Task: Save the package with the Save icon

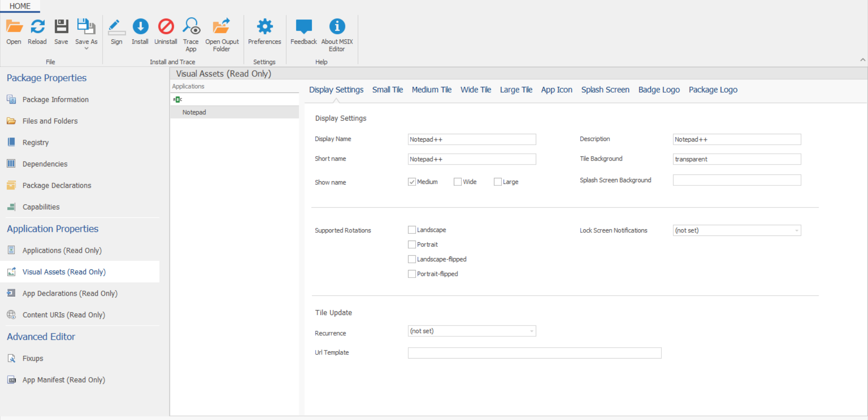Action: click(x=61, y=26)
